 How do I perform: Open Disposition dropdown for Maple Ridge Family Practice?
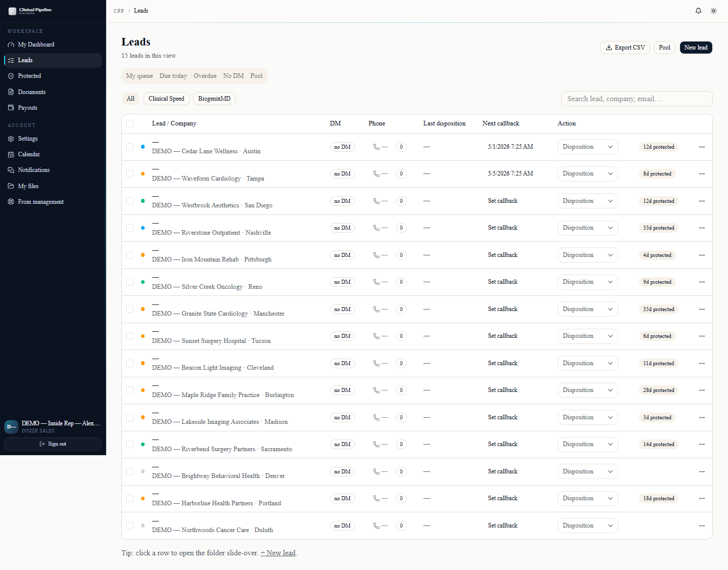pos(587,390)
